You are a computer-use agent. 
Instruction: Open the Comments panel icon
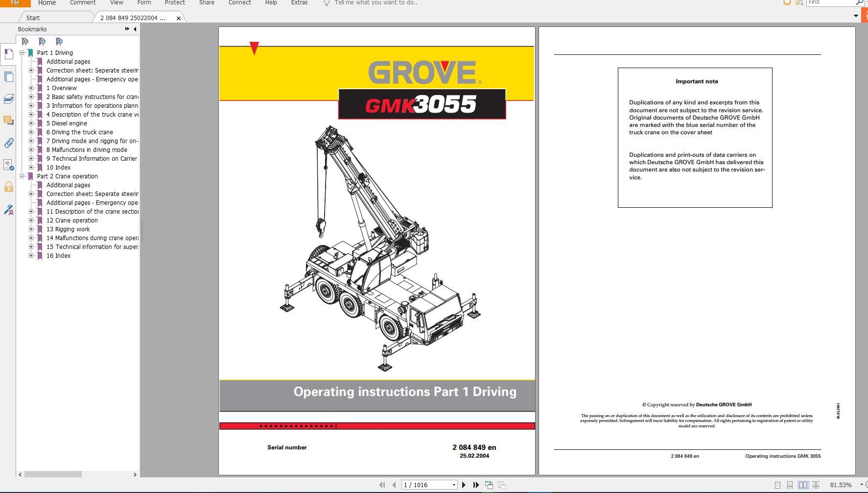(8, 121)
